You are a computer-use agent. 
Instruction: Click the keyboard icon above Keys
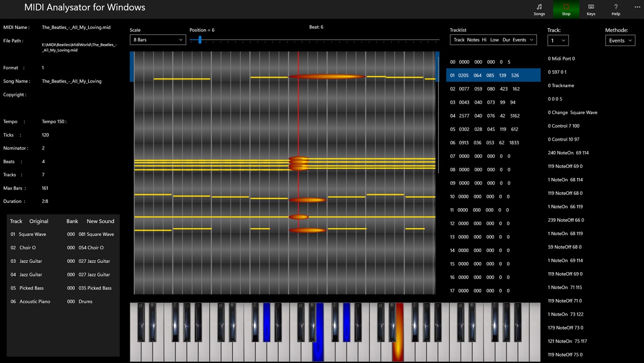click(x=591, y=6)
